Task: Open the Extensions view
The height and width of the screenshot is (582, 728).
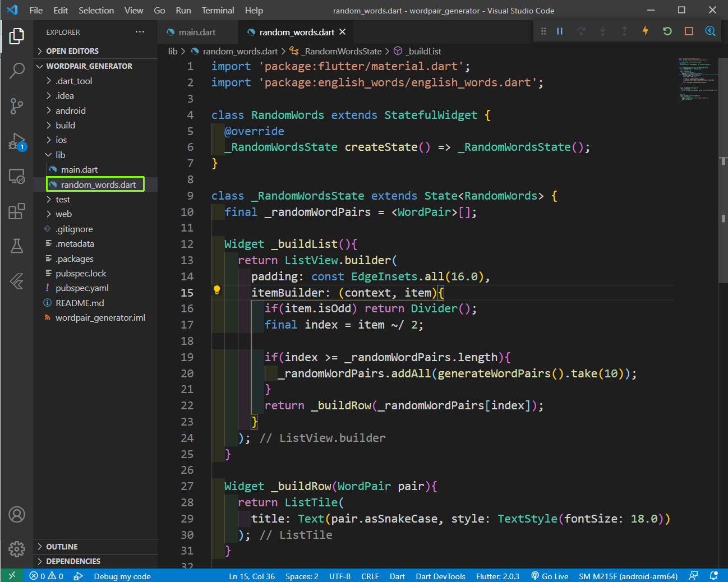Action: pyautogui.click(x=17, y=211)
